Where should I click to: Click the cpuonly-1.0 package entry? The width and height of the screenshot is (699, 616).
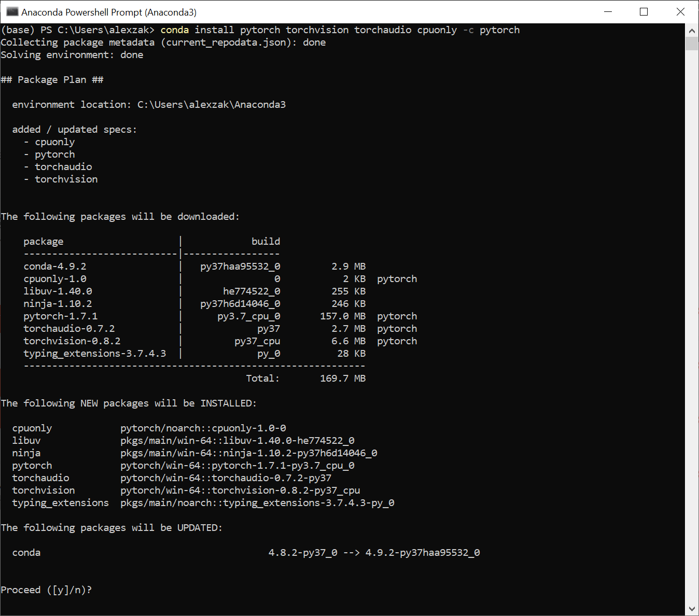point(55,278)
